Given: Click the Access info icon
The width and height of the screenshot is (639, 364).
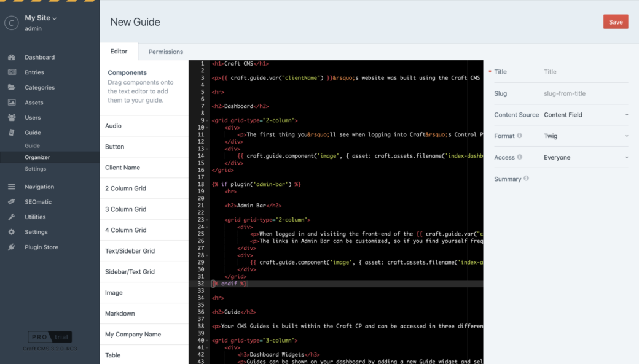Looking at the screenshot, I should 520,157.
